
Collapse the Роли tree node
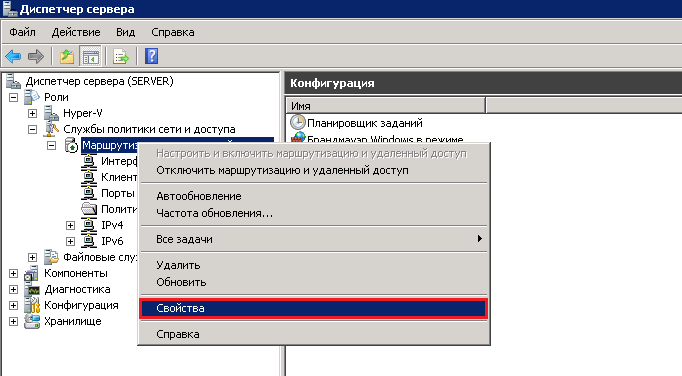[x=13, y=97]
